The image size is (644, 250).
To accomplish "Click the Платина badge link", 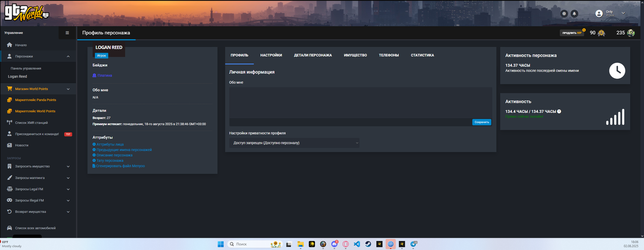I will pos(103,75).
